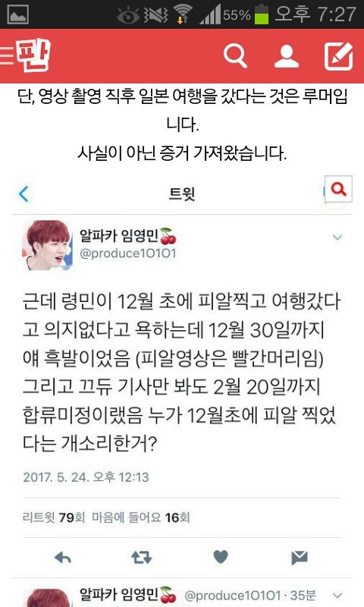Screen dimensions: 364x607
Task: View the 마음에 들어요 16회 list
Action: [141, 517]
